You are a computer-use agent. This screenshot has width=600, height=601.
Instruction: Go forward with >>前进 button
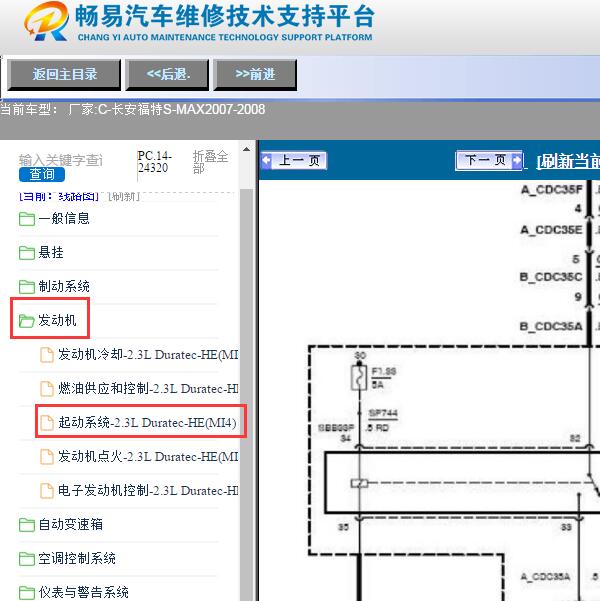click(255, 74)
